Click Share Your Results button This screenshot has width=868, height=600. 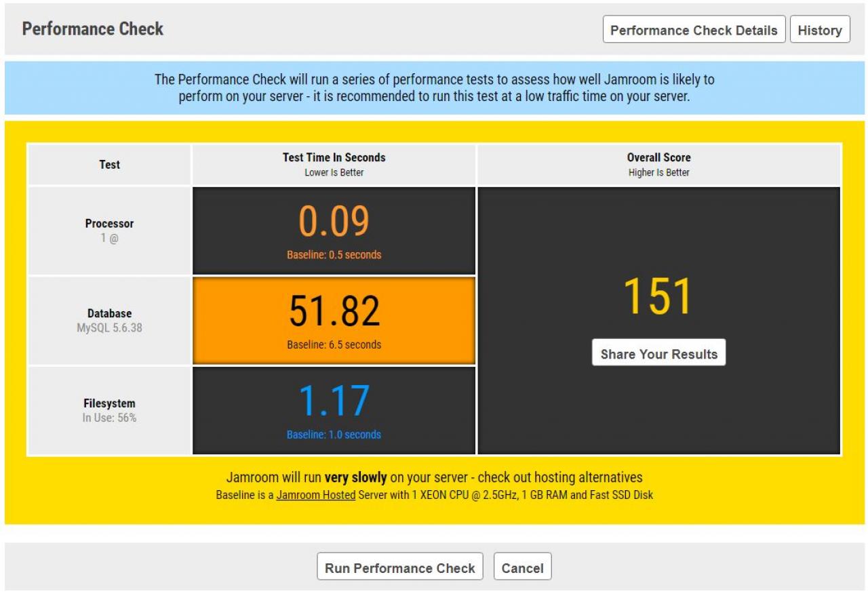[x=658, y=353]
